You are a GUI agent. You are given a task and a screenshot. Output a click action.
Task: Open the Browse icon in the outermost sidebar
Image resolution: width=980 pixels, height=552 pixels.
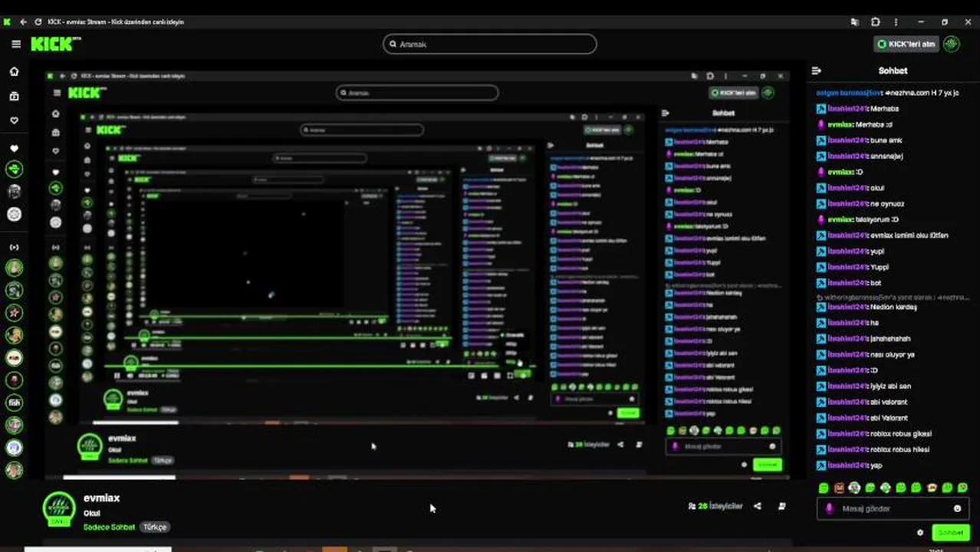(x=14, y=96)
